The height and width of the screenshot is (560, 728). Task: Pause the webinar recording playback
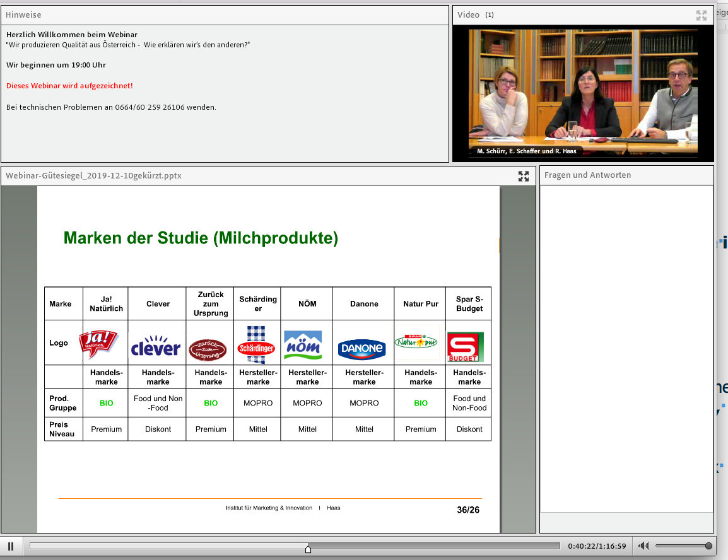11,546
